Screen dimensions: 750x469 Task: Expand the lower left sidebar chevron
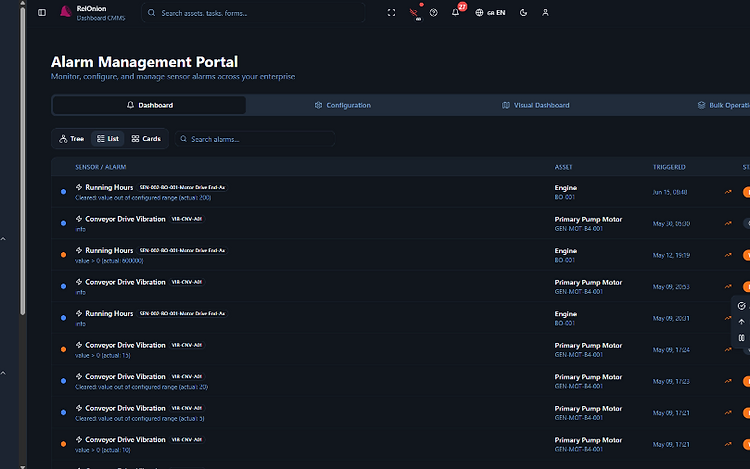pos(3,373)
